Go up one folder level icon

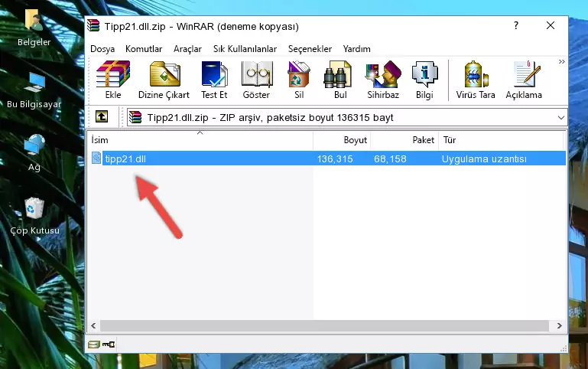tap(102, 116)
